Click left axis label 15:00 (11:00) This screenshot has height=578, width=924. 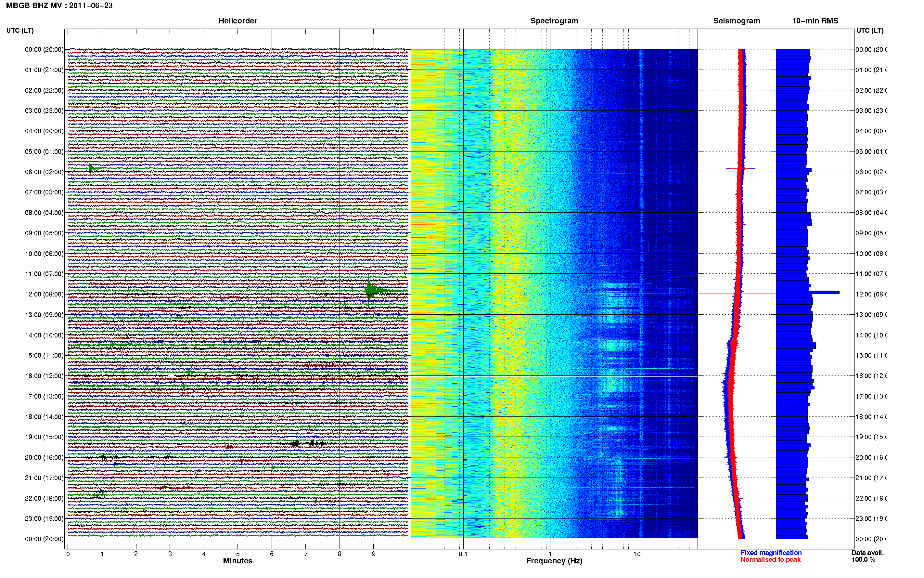tap(44, 356)
